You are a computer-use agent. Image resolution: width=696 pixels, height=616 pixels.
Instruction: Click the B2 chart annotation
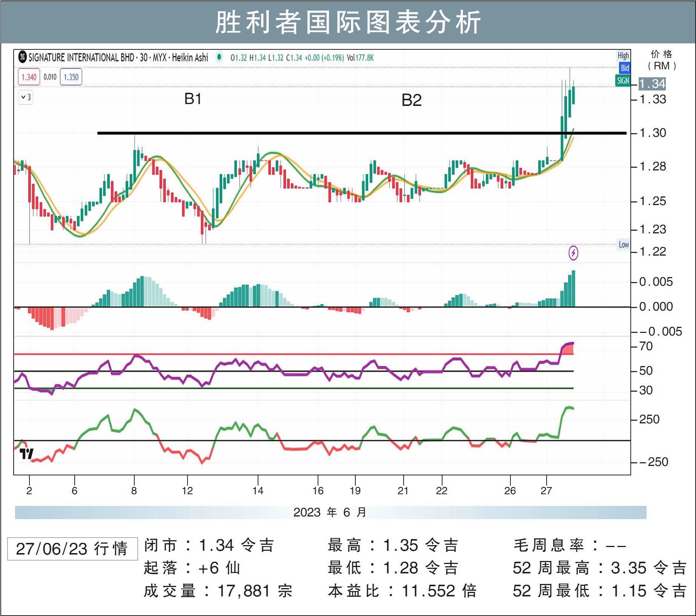point(411,100)
